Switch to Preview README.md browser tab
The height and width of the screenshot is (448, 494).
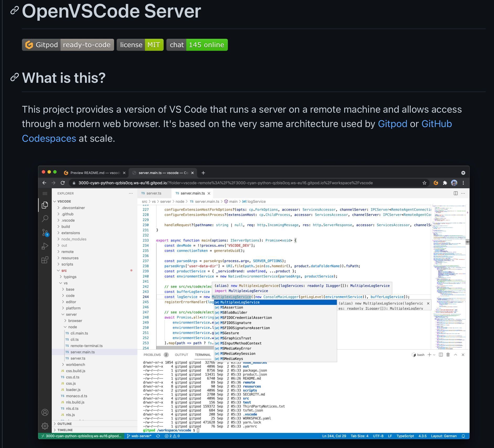click(95, 173)
